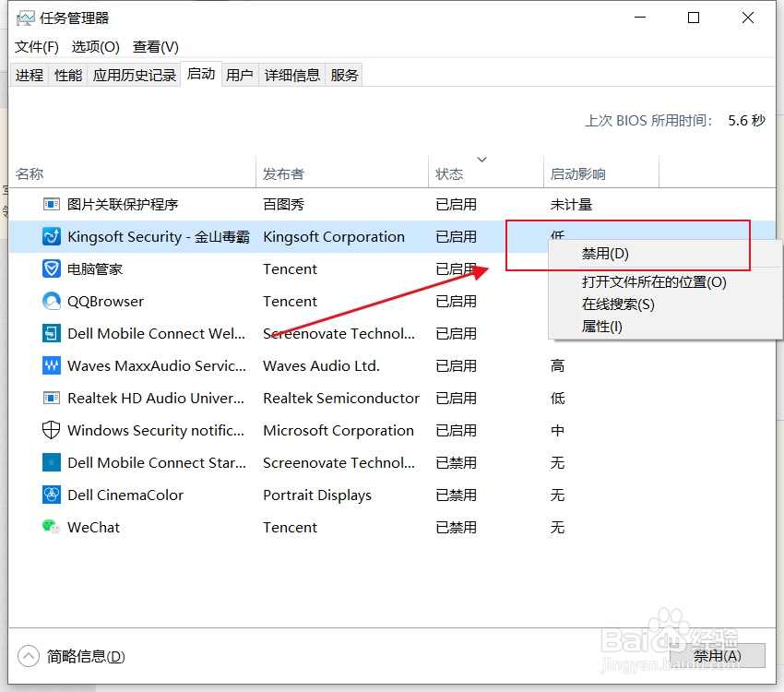Click 已启用 status in QQBrowser row
The image size is (784, 692).
[x=456, y=302]
